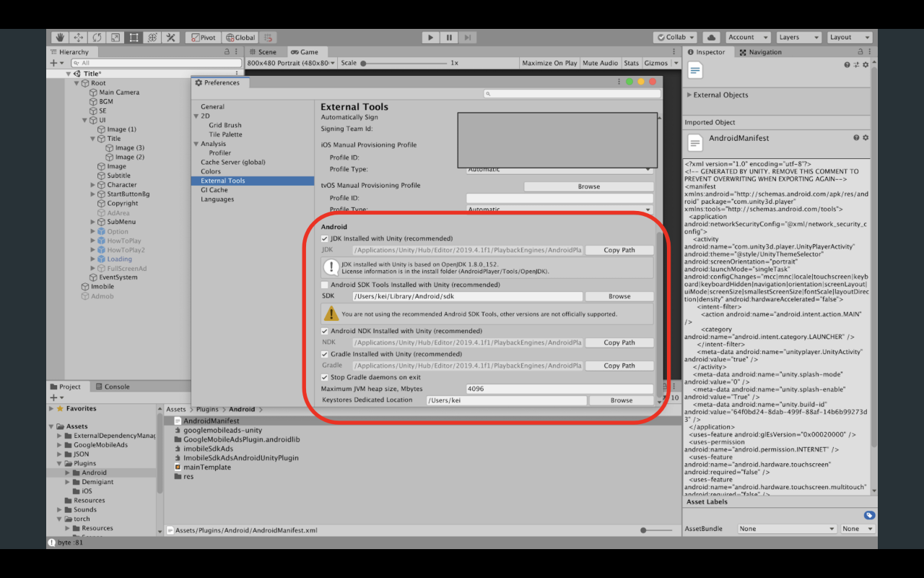Select the Inspector tab
924x578 pixels.
click(x=706, y=52)
